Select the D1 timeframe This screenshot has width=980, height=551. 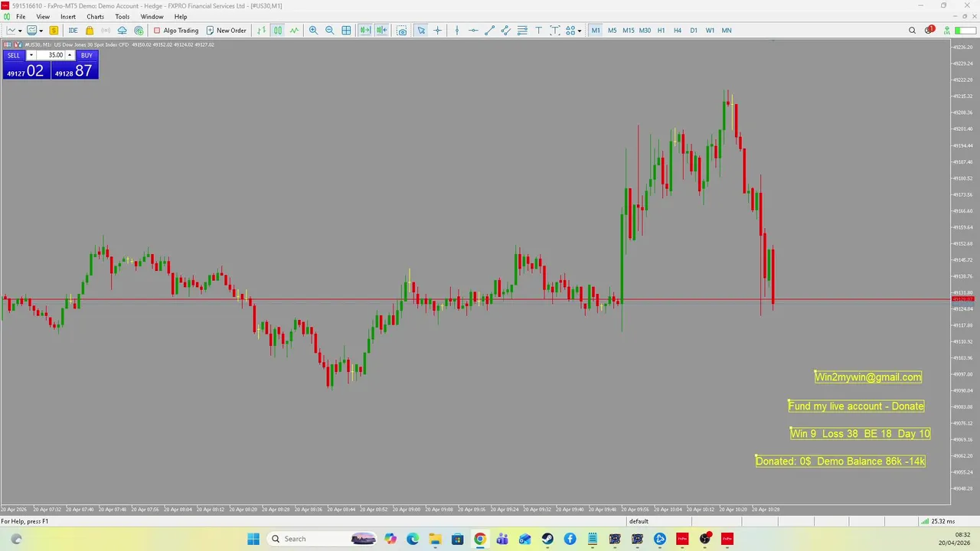pos(694,31)
